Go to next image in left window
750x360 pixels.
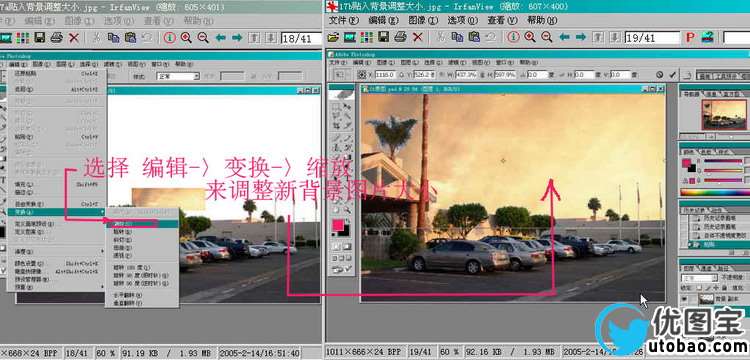point(237,38)
